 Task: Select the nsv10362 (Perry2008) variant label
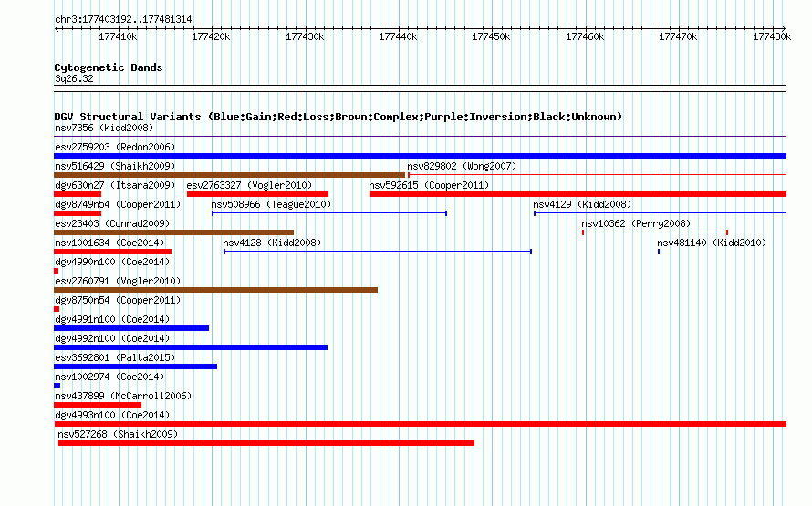point(636,223)
